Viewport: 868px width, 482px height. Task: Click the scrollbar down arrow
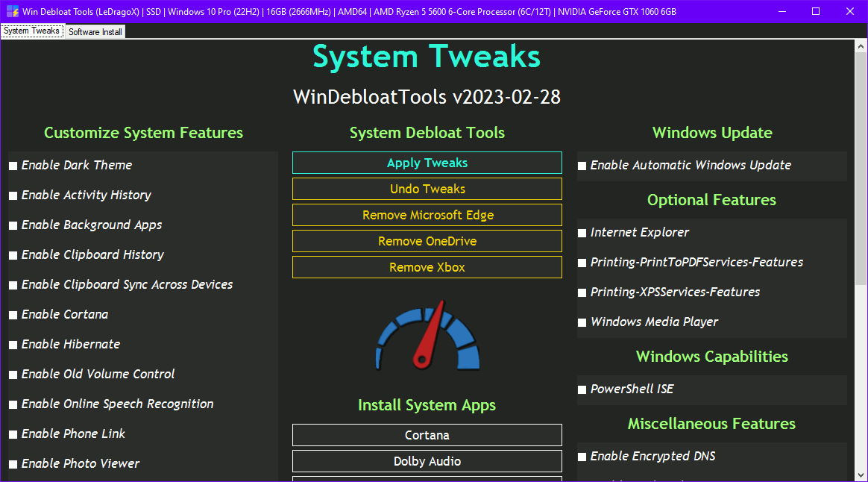pyautogui.click(x=861, y=475)
